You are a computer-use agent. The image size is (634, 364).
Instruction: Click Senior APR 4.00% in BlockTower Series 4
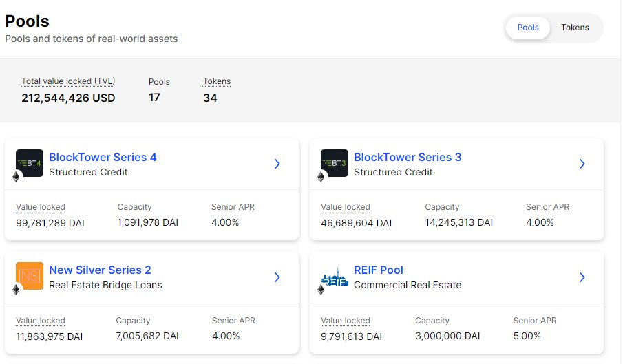tap(225, 223)
